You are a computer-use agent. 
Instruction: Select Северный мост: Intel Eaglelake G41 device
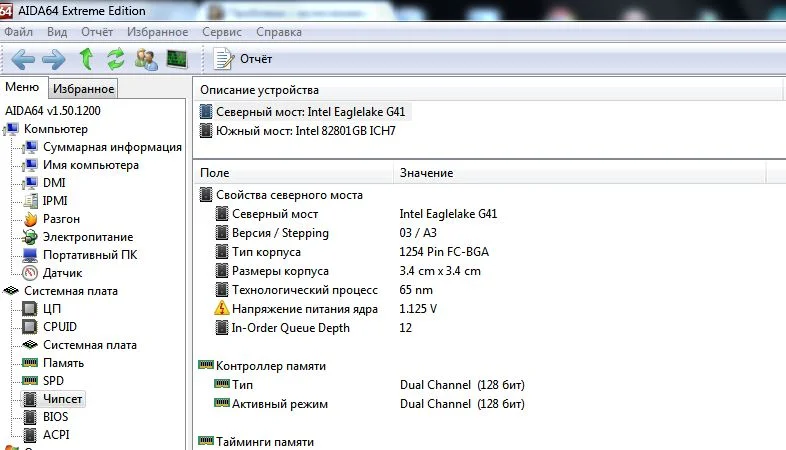point(310,112)
